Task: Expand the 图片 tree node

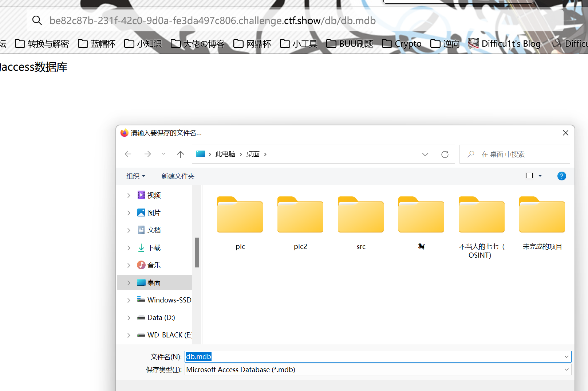Action: coord(129,213)
